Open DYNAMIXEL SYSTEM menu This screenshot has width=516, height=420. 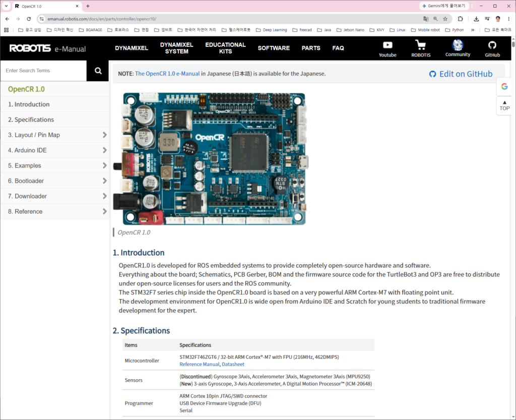tap(177, 48)
